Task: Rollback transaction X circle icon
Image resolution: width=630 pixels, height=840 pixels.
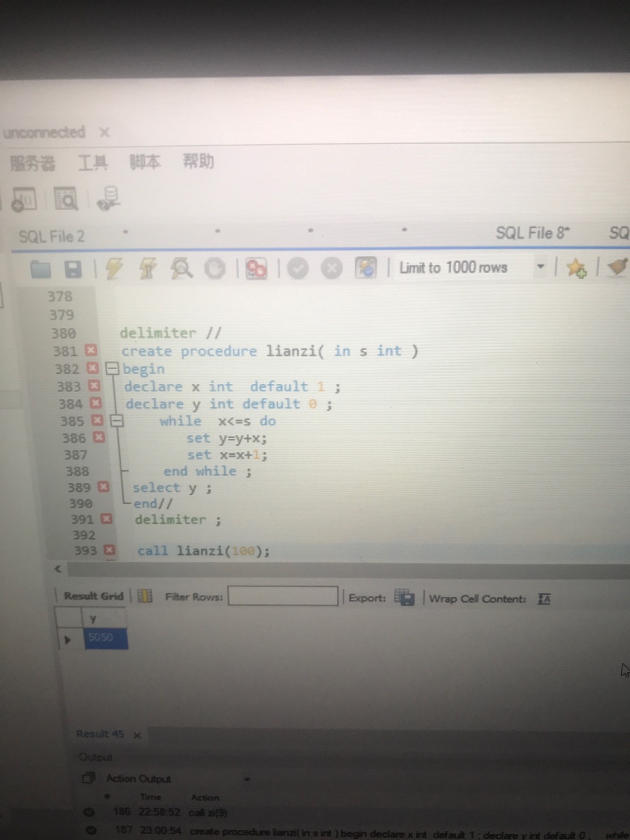Action: (332, 268)
